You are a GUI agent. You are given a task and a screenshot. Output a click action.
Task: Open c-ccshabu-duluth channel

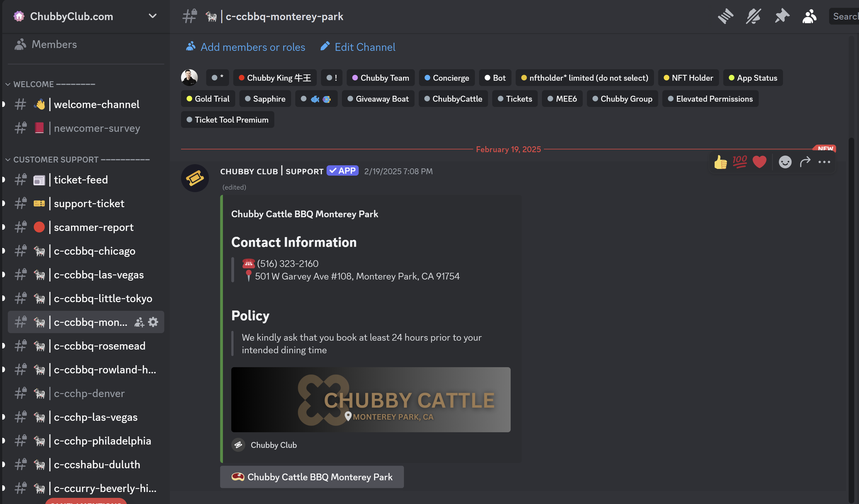coord(86,464)
